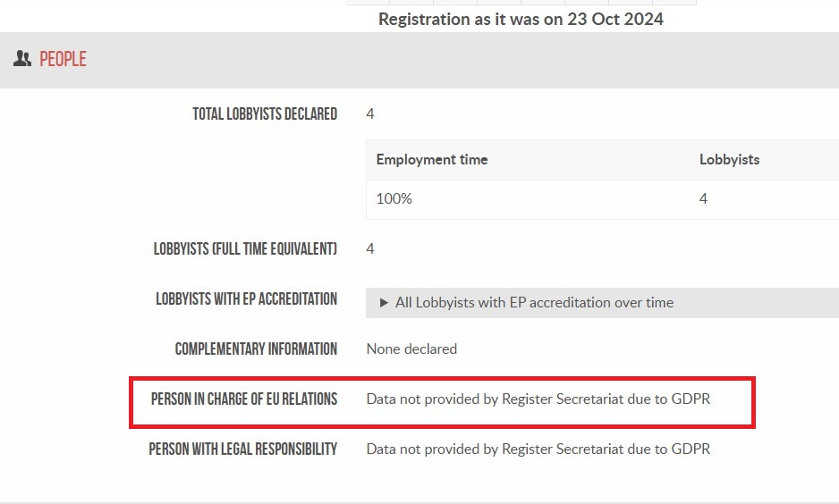
Task: Click the GDPR notice for legal responsibility person
Action: (x=538, y=449)
